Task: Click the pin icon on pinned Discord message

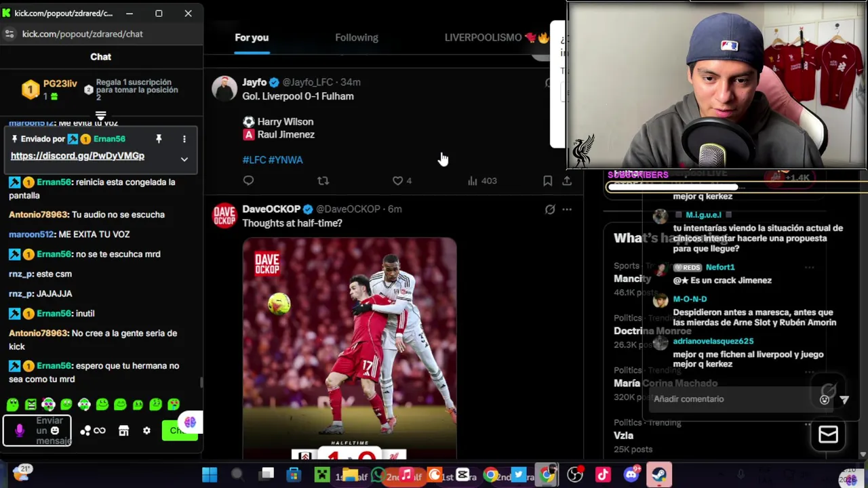Action: [159, 139]
